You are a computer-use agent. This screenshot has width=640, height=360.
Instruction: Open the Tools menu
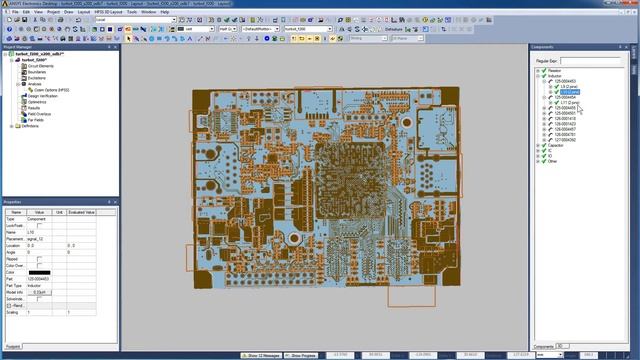click(x=132, y=12)
